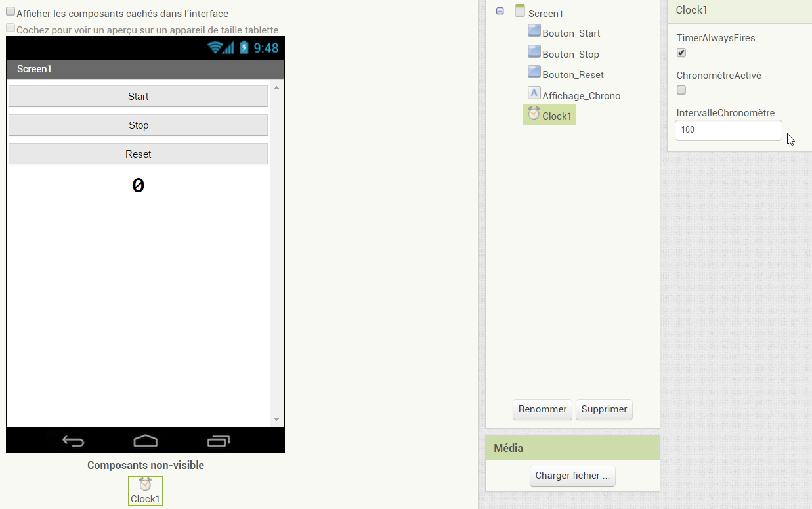Click the Start button in phone preview
The width and height of the screenshot is (812, 509).
(138, 97)
